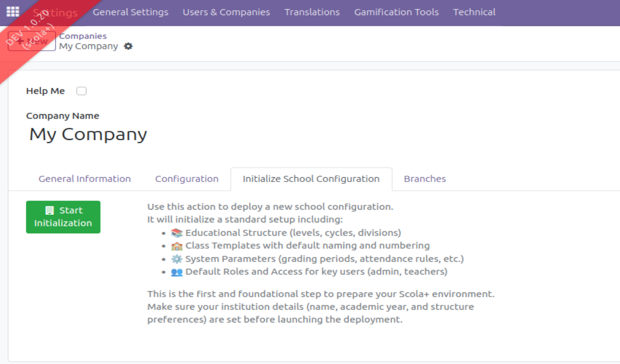Expand the Technical menu
The height and width of the screenshot is (364, 620).
[x=474, y=12]
